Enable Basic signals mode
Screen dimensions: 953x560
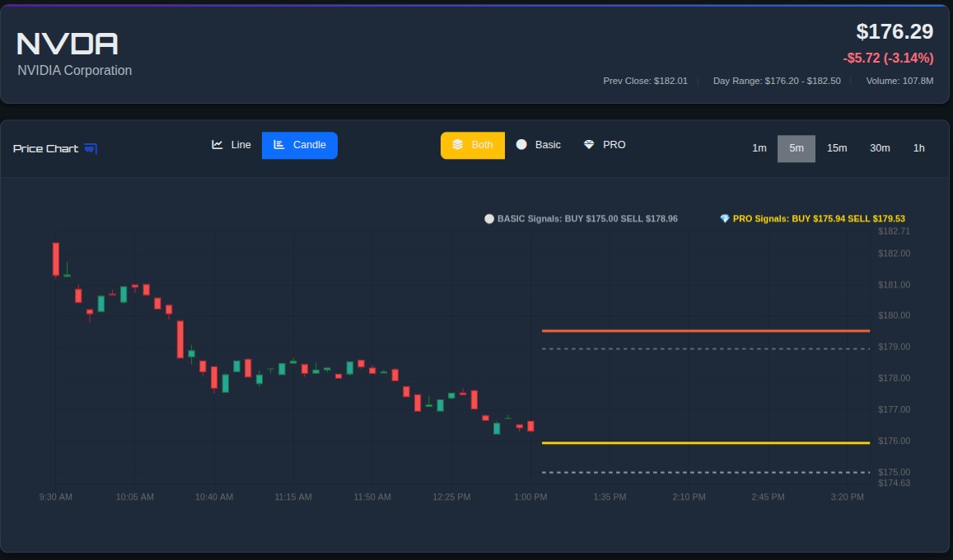click(x=540, y=144)
